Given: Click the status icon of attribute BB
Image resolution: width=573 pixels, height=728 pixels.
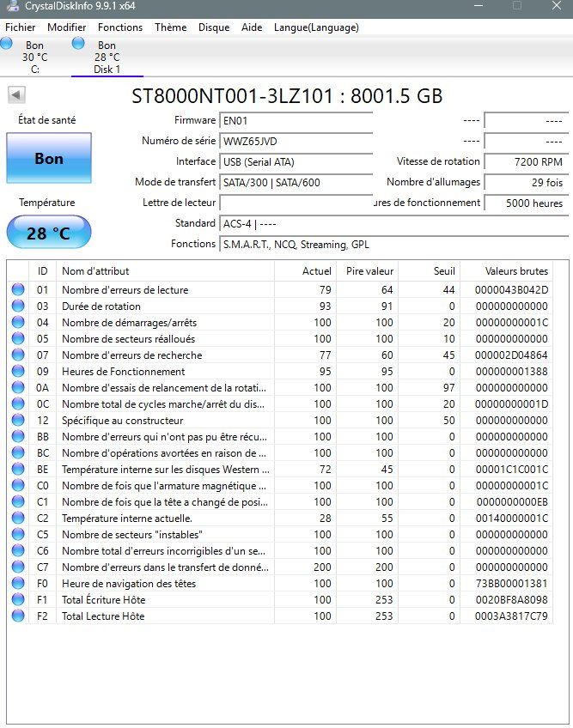Looking at the screenshot, I should click(18, 436).
